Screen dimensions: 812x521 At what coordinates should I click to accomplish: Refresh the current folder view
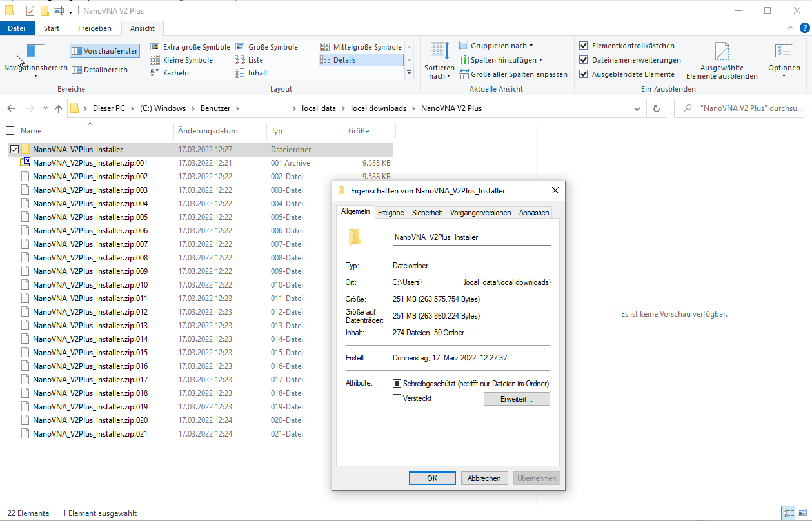pos(657,108)
